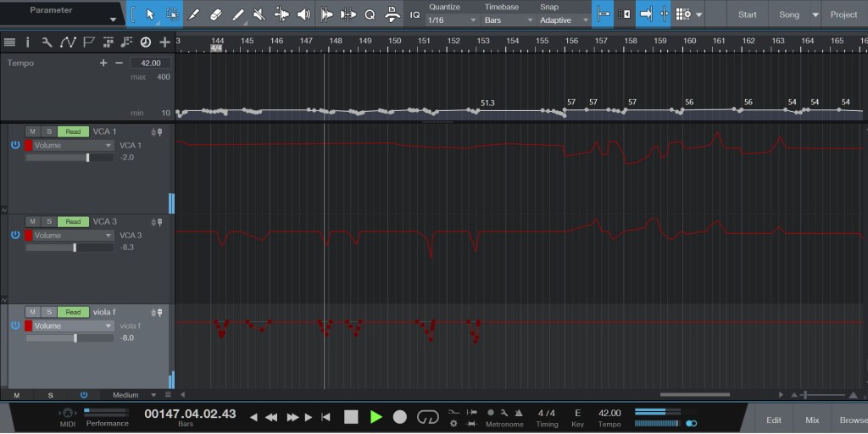The height and width of the screenshot is (434, 868).
Task: Switch to the Edit view
Action: coord(774,420)
